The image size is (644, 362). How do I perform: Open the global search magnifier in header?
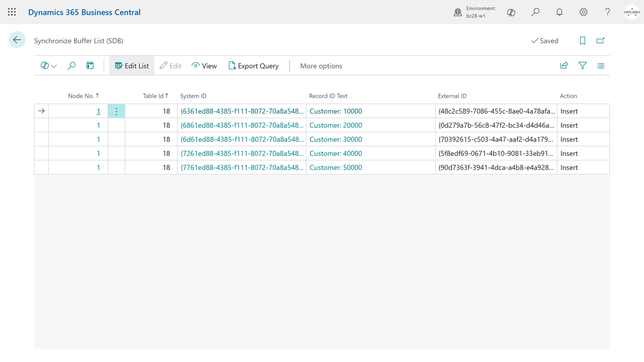click(x=535, y=12)
